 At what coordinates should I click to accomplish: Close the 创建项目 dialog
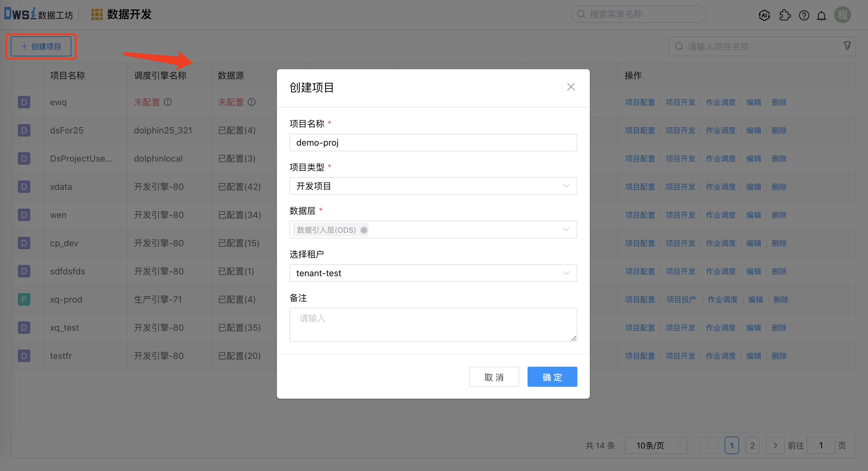[571, 87]
